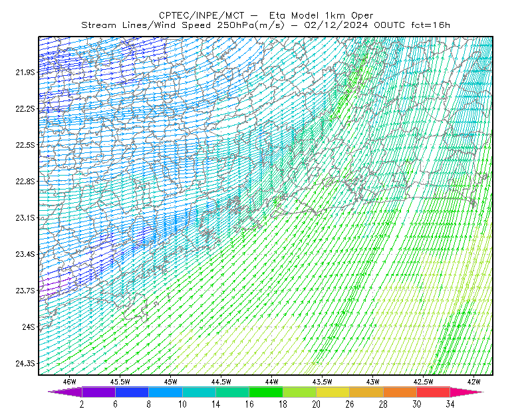Image resolution: width=532 pixels, height=411 pixels.
Task: Click the yellow 20-26 m/s colorbar segment
Action: [333, 392]
